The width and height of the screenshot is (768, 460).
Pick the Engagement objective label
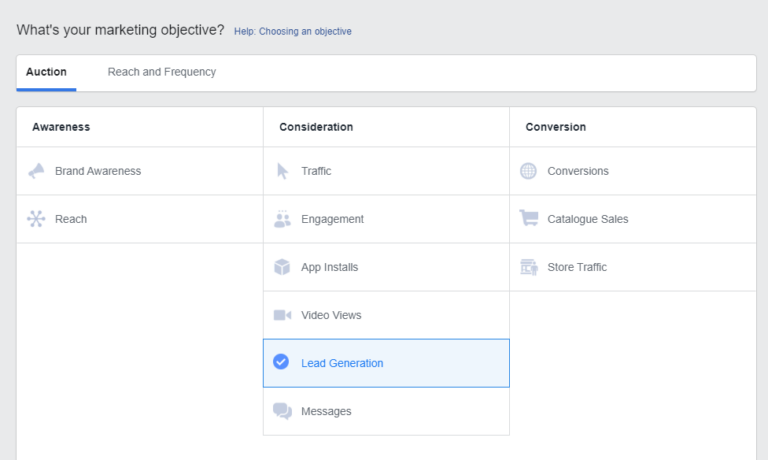point(332,219)
